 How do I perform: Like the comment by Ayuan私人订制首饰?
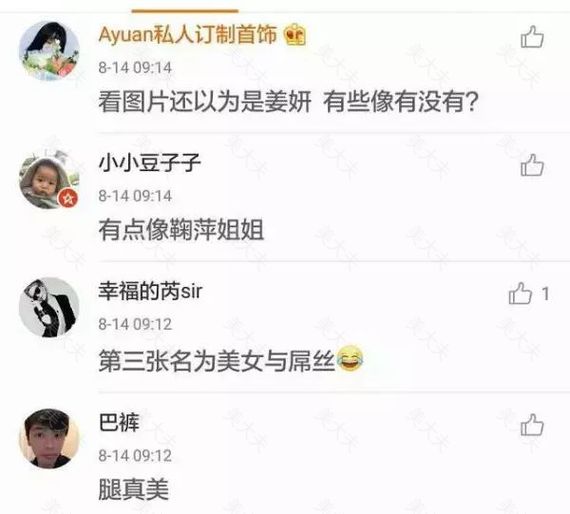[x=532, y=36]
